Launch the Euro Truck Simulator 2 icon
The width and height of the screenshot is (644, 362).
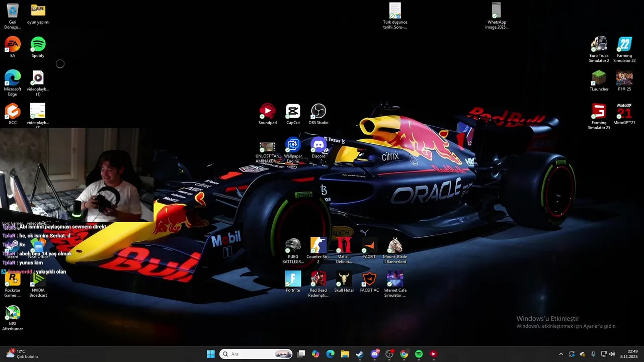click(x=599, y=50)
